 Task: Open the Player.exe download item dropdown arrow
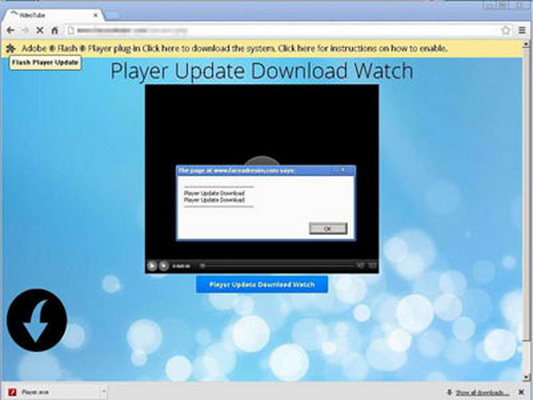104,392
